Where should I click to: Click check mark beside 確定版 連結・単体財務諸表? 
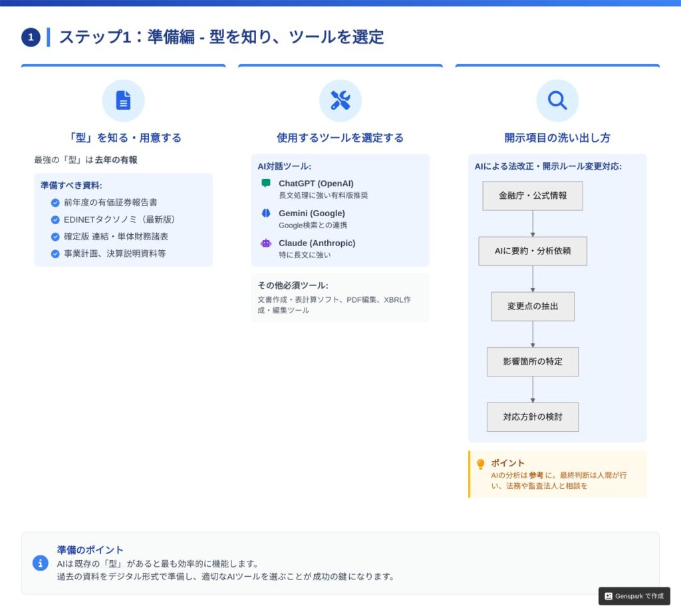tap(55, 237)
